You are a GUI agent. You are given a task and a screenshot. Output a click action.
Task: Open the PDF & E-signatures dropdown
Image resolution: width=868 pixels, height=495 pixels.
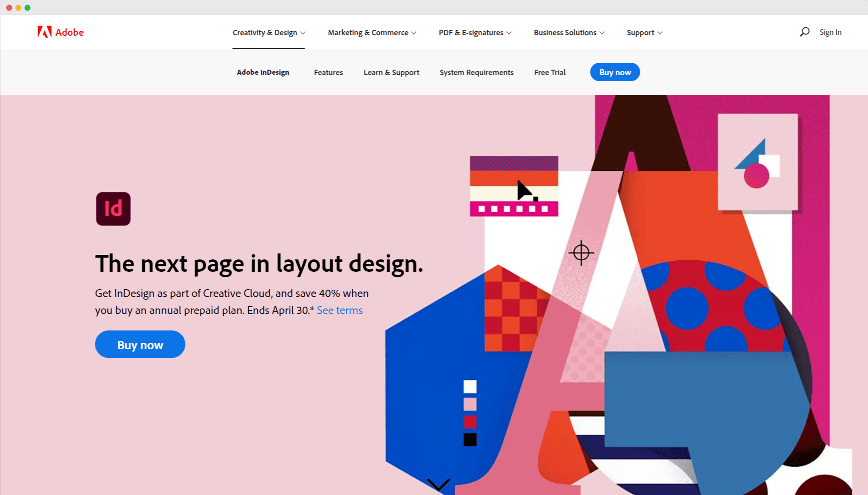[475, 33]
